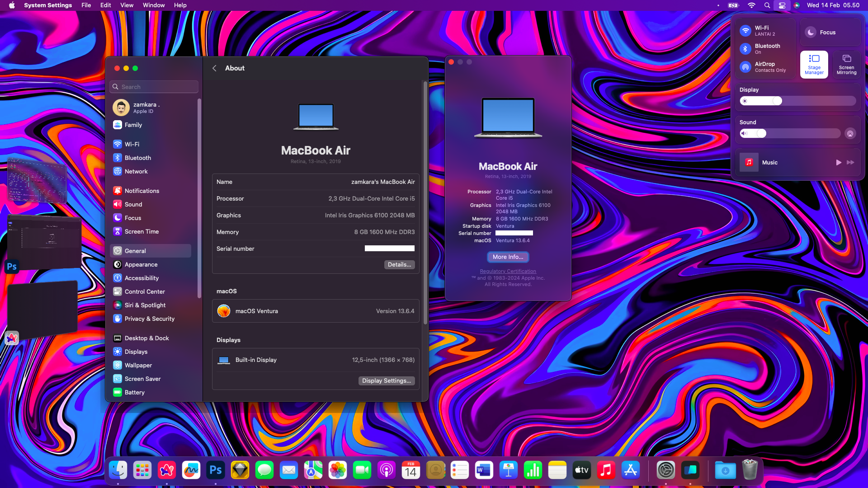Select the Built-in Display row
This screenshot has height=488, width=868.
[x=316, y=360]
